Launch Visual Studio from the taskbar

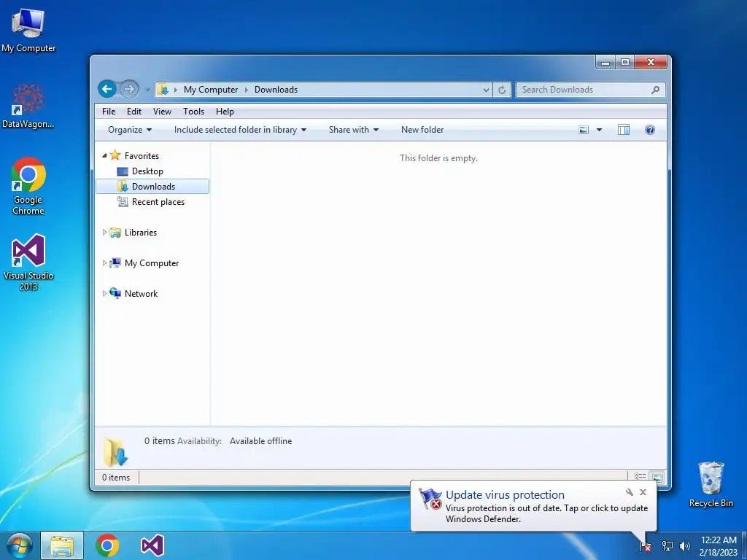coord(152,545)
